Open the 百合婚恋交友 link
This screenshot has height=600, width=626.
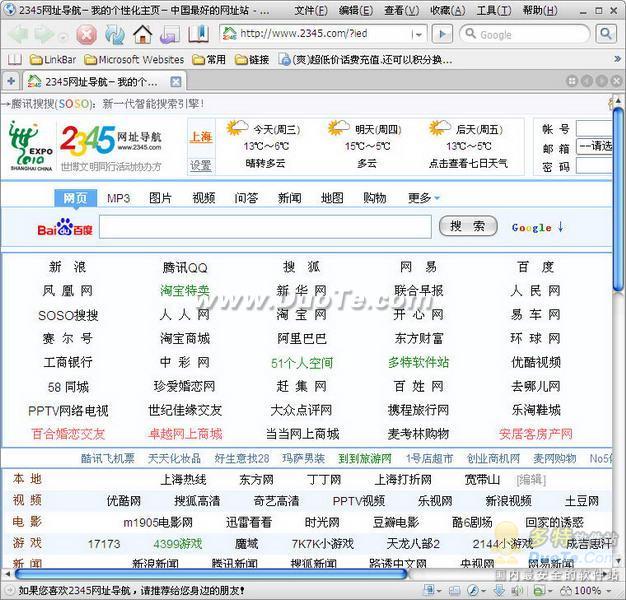(x=68, y=434)
